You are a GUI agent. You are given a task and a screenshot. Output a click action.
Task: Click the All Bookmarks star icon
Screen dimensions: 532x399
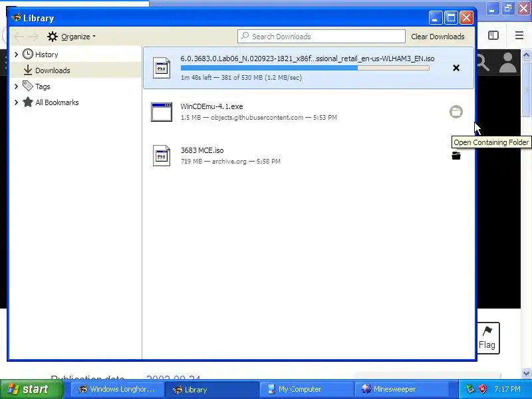click(28, 102)
